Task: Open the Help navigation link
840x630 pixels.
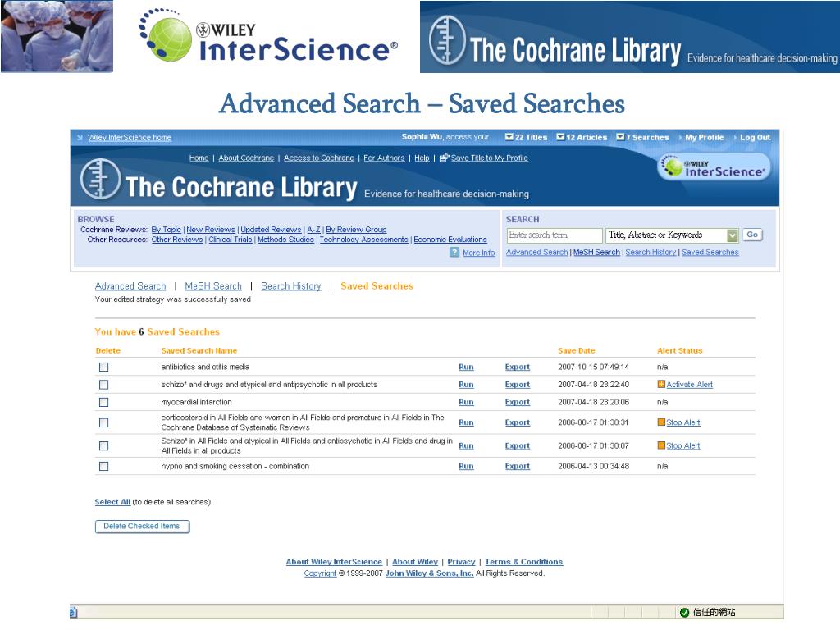Action: [422, 157]
